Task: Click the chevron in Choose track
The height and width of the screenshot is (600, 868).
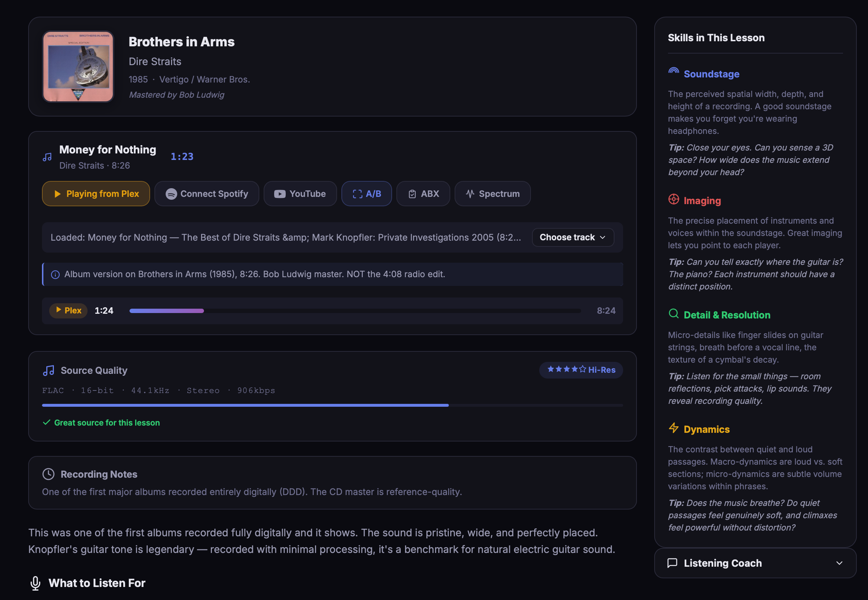Action: tap(603, 238)
